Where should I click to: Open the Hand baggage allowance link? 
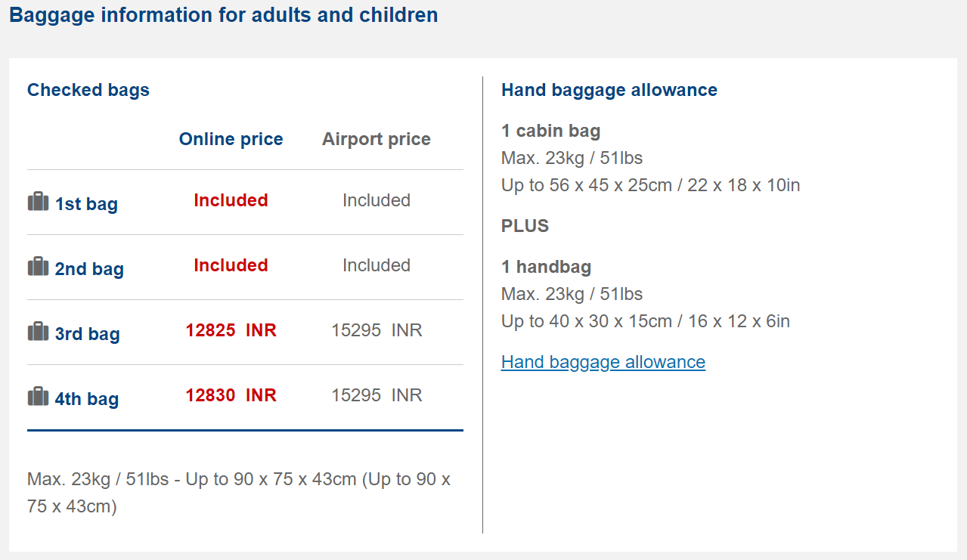click(603, 362)
